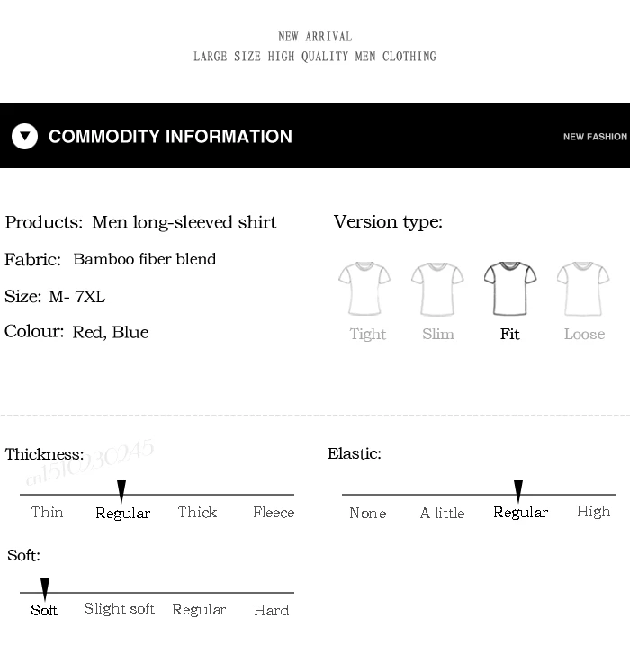Viewport: 630px width, 672px height.
Task: Choose the Fleece thickness label
Action: pyautogui.click(x=274, y=512)
